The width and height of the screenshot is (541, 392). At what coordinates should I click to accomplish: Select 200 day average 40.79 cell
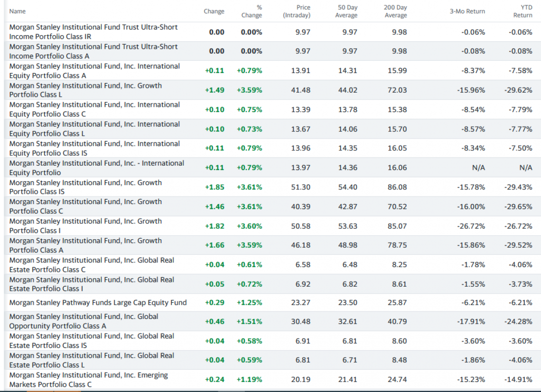point(398,321)
